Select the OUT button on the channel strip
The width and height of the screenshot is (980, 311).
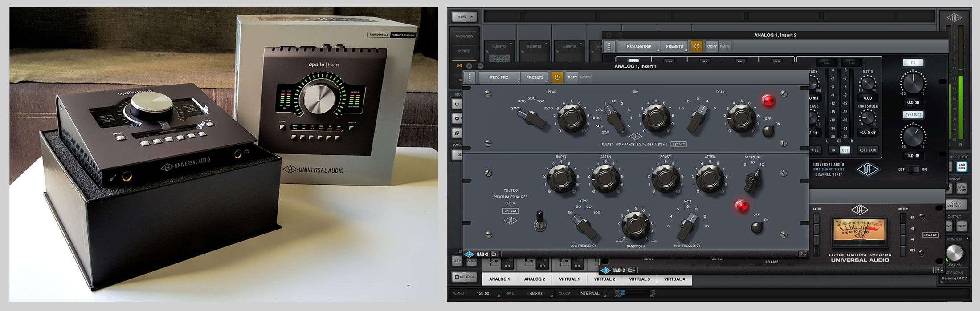[x=845, y=150]
